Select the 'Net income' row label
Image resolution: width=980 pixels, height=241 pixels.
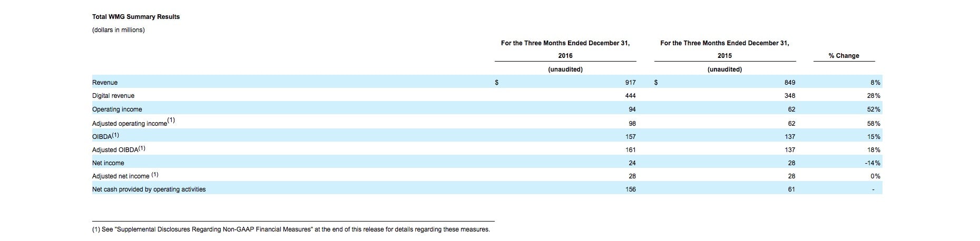pos(108,163)
